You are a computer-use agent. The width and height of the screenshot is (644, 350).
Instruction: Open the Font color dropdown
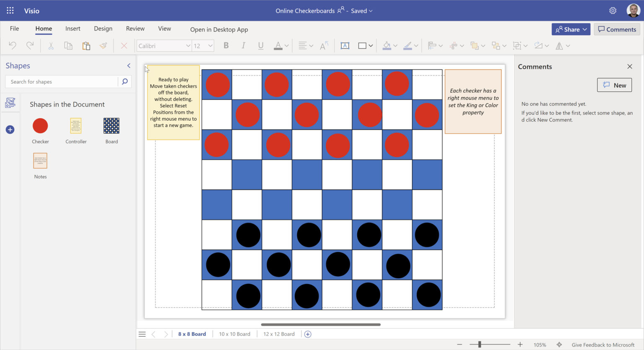pos(287,45)
